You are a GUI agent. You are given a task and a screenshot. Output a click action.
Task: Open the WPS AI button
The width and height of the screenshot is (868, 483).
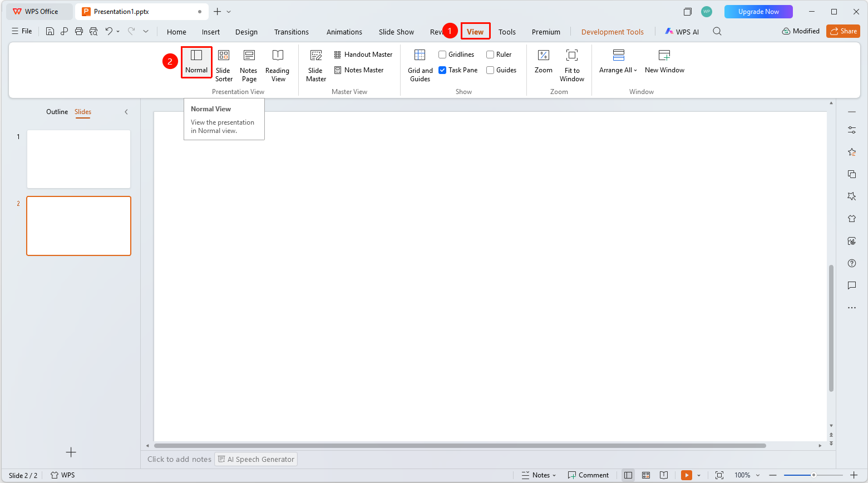pos(682,32)
